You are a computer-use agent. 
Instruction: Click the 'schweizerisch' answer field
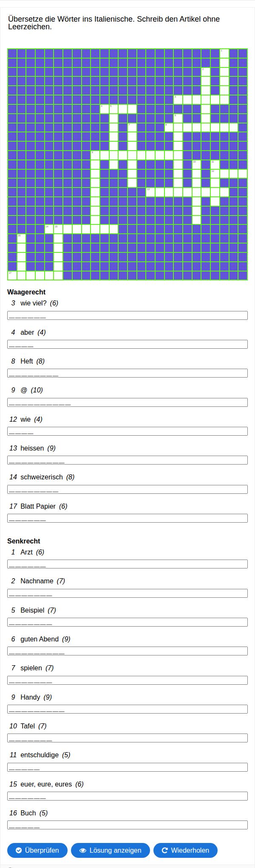127,489
